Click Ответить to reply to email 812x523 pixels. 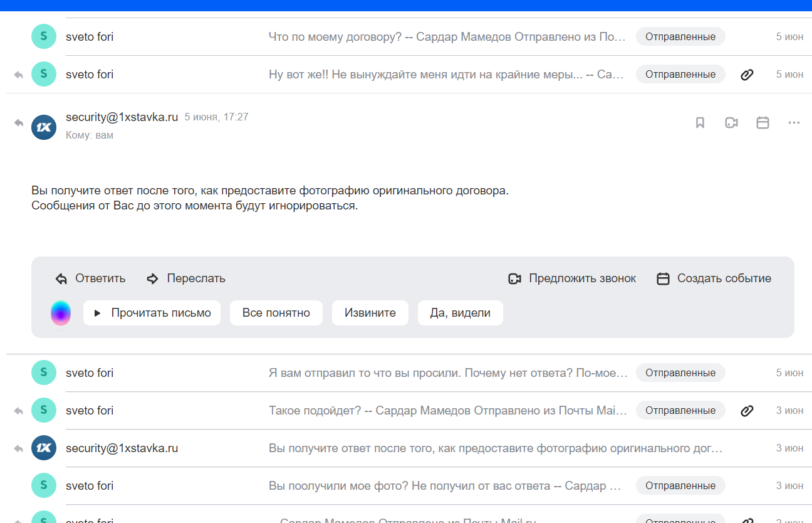pyautogui.click(x=91, y=278)
